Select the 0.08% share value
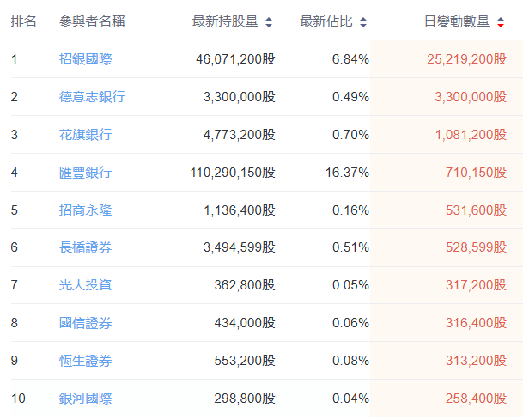Screen dimensions: 523x420 tap(350, 361)
